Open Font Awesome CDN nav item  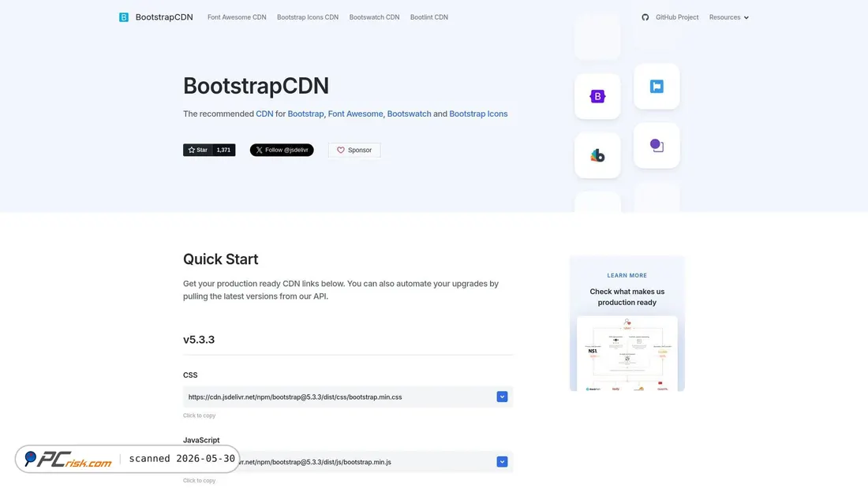coord(237,17)
